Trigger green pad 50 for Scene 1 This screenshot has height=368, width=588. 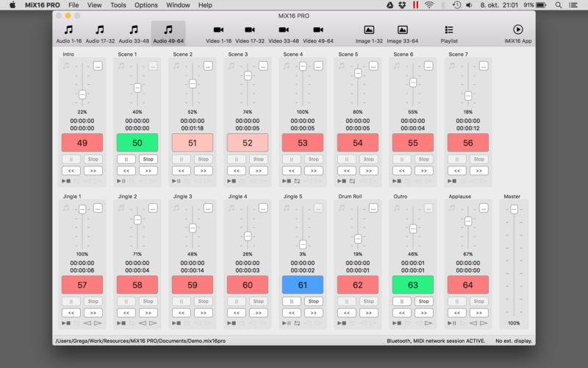coord(137,143)
